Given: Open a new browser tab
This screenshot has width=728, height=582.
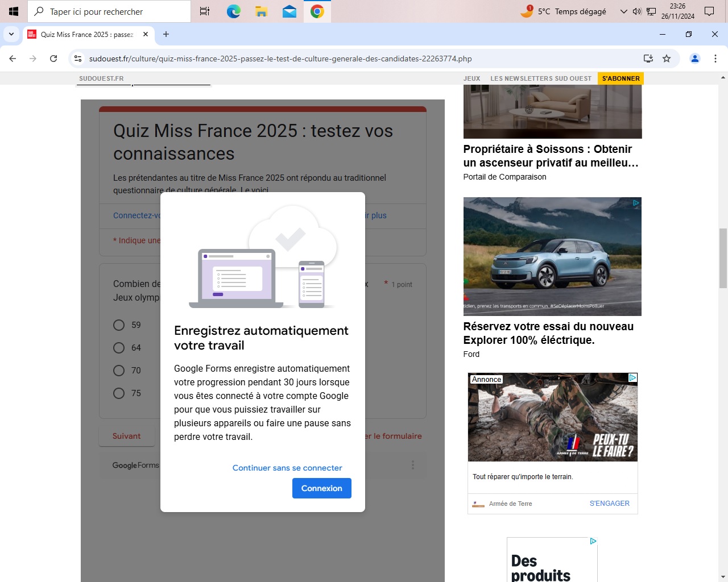Looking at the screenshot, I should click(x=166, y=34).
